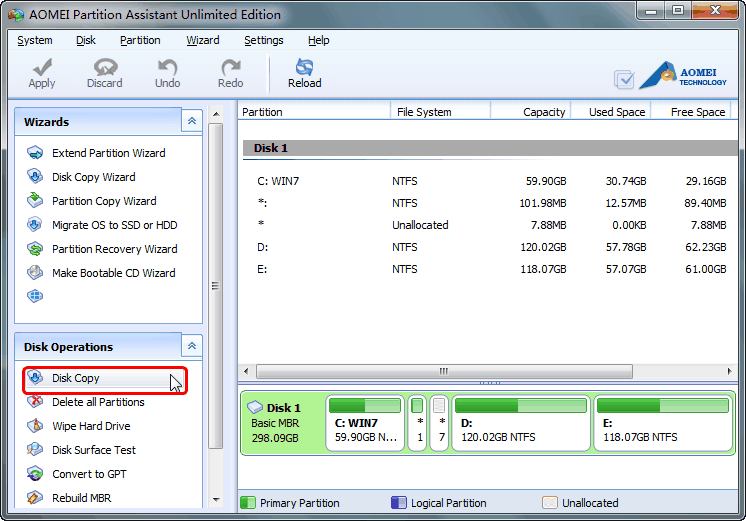The height and width of the screenshot is (521, 746).
Task: Click horizontal scrollbar thumb of partition list
Action: pyautogui.click(x=444, y=371)
